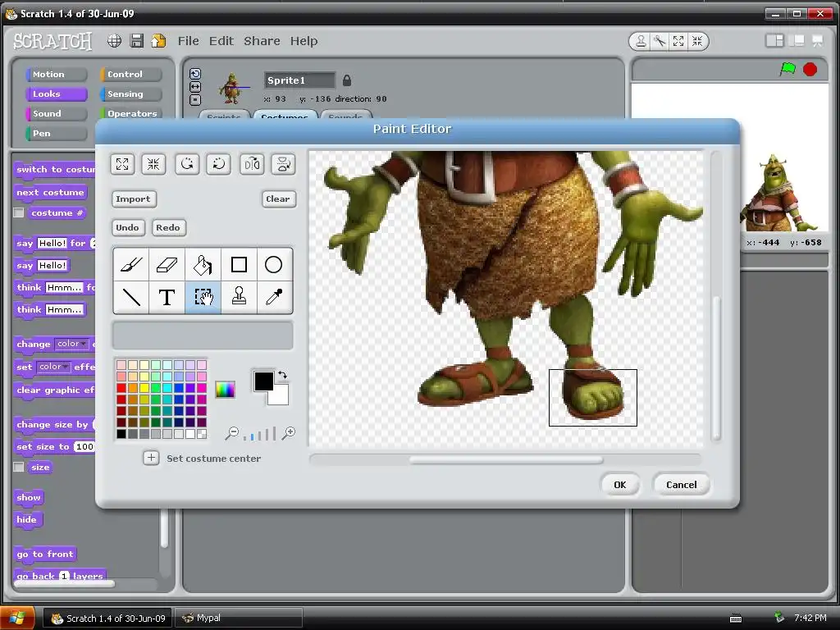Image resolution: width=840 pixels, height=630 pixels.
Task: Open the File menu
Action: point(188,41)
